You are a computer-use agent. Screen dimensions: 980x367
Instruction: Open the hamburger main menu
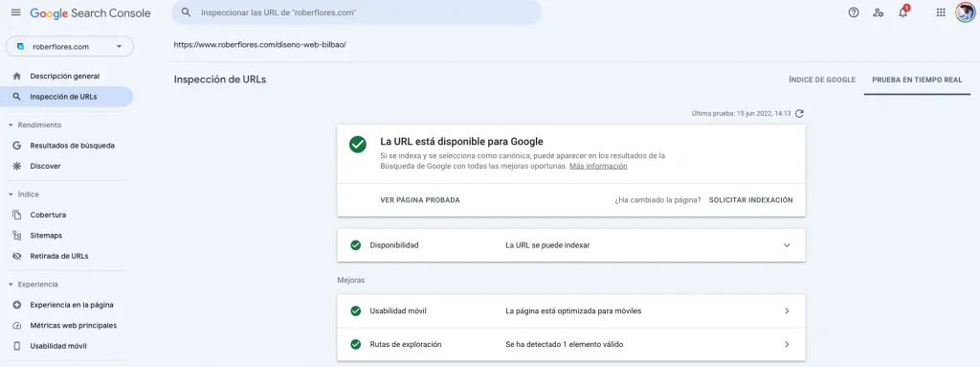tap(15, 12)
